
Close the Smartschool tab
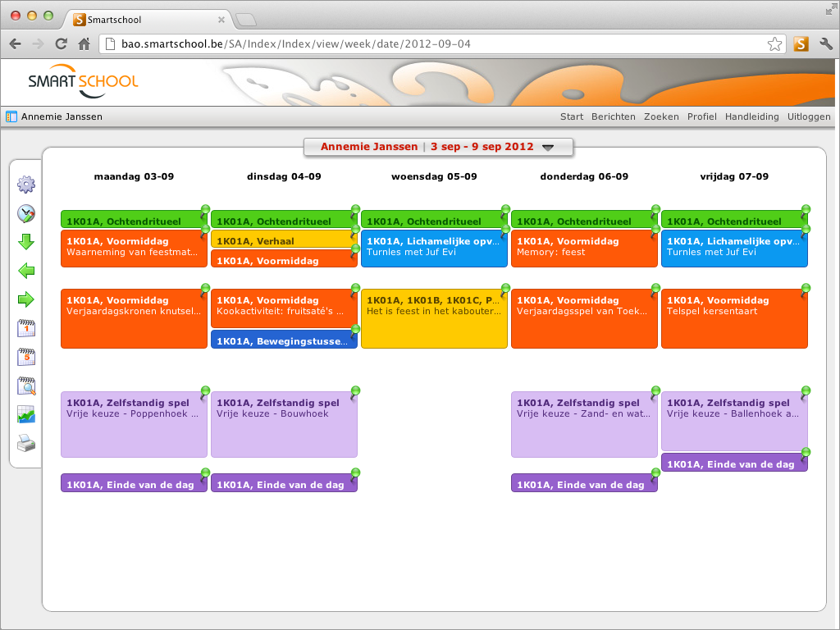(221, 20)
